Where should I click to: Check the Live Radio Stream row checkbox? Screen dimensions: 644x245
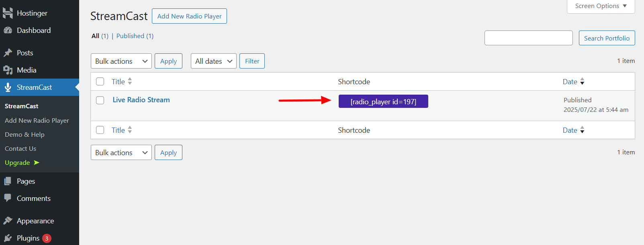pyautogui.click(x=100, y=100)
